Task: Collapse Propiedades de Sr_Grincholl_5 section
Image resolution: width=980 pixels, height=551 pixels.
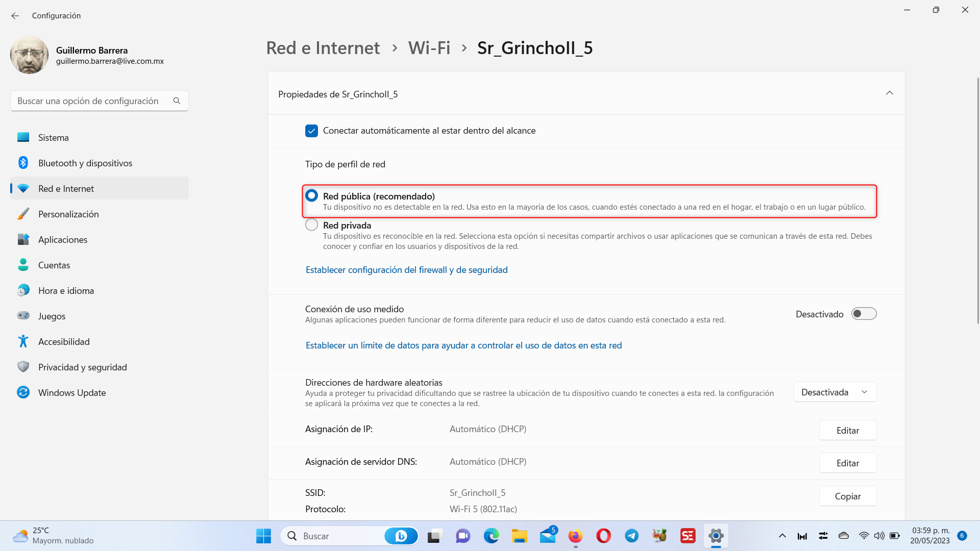Action: (x=889, y=93)
